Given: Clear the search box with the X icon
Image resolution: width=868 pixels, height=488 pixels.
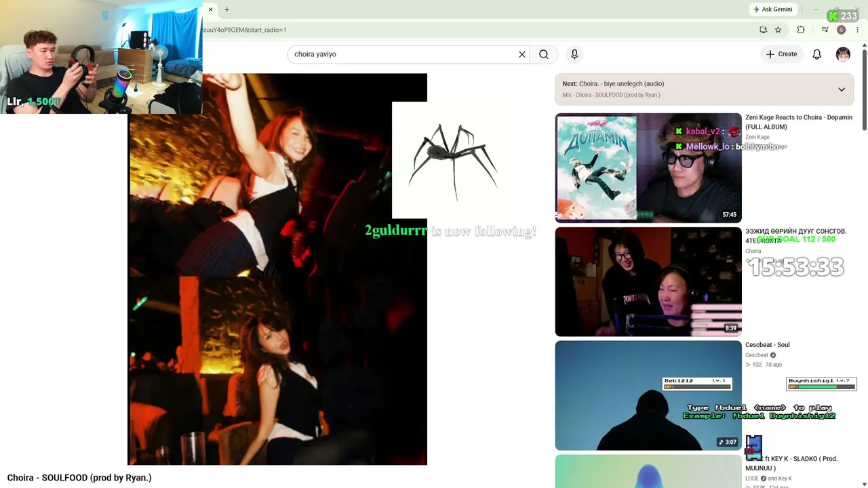Looking at the screenshot, I should coord(522,54).
